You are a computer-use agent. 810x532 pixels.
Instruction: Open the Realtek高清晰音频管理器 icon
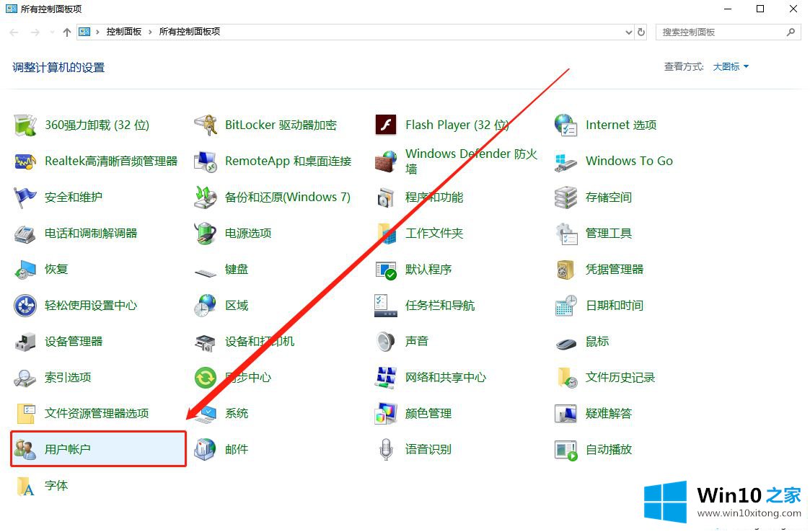pos(25,161)
